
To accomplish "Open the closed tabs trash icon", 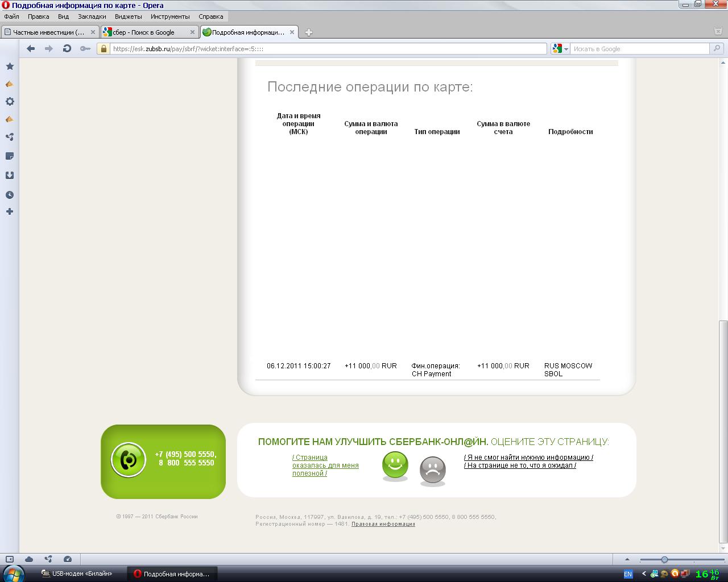I will click(718, 31).
